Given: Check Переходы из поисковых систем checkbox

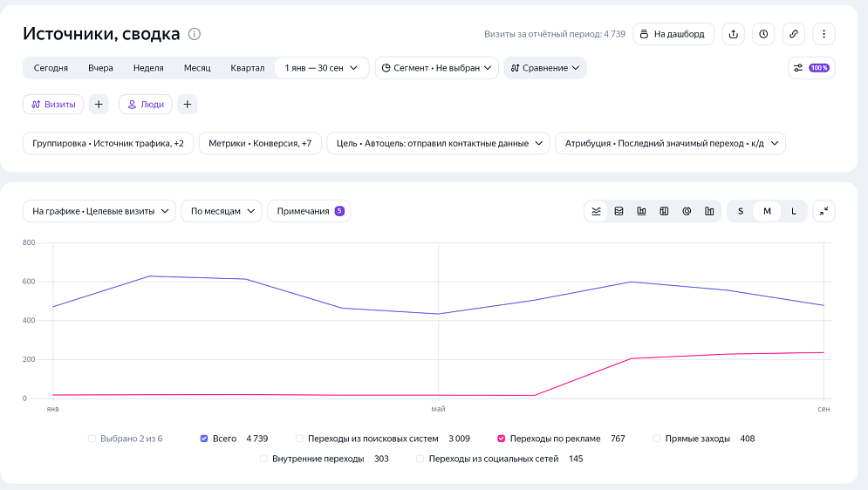Looking at the screenshot, I should pyautogui.click(x=299, y=439).
